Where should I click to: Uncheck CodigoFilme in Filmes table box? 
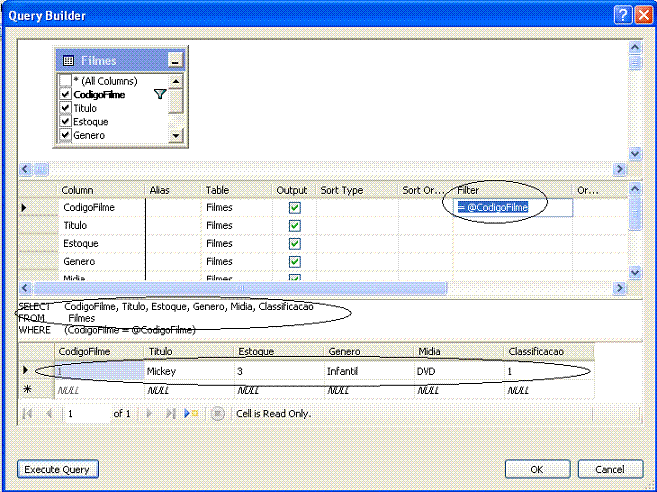(65, 94)
